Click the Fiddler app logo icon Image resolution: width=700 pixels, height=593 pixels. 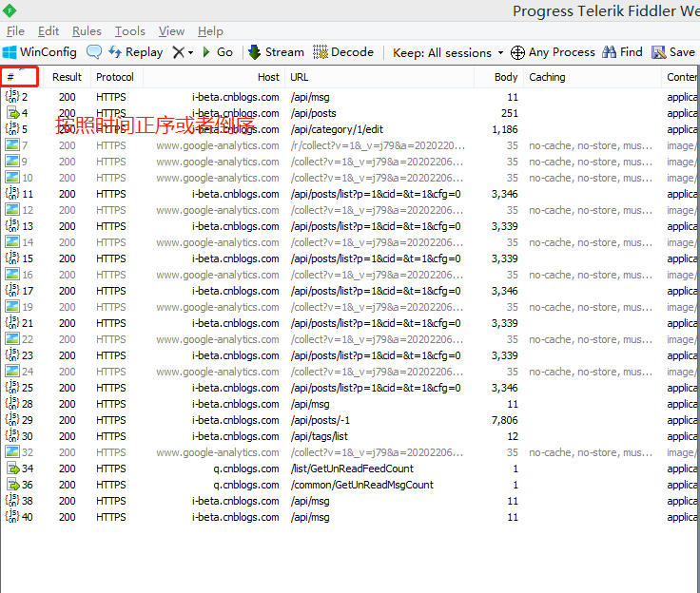(x=10, y=10)
